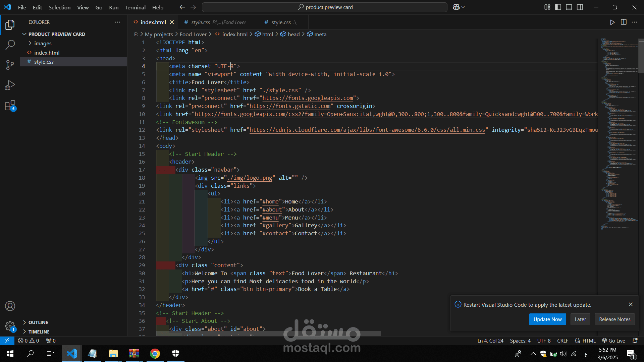Split the editor to the right
Screen dimensions: 644x362
click(x=624, y=22)
